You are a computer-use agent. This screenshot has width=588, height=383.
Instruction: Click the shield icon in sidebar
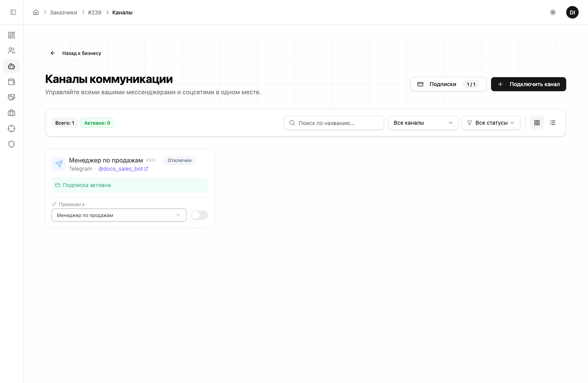coord(12,144)
